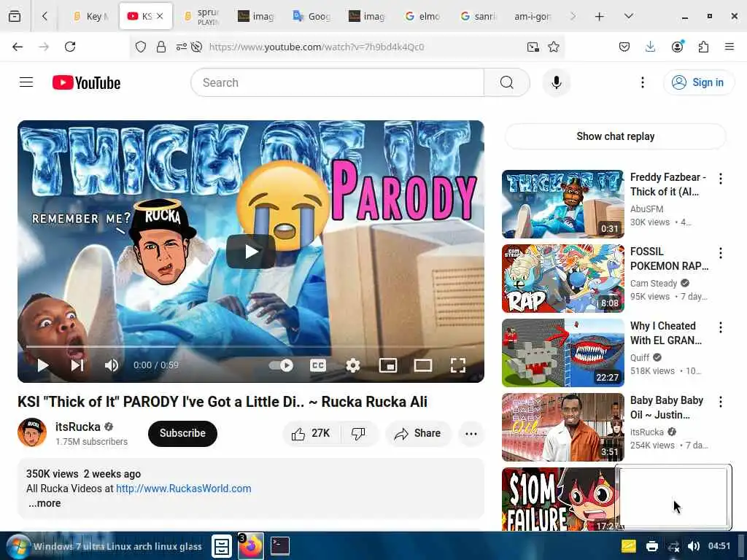747x560 pixels.
Task: Expand description with ...more
Action: (44, 503)
